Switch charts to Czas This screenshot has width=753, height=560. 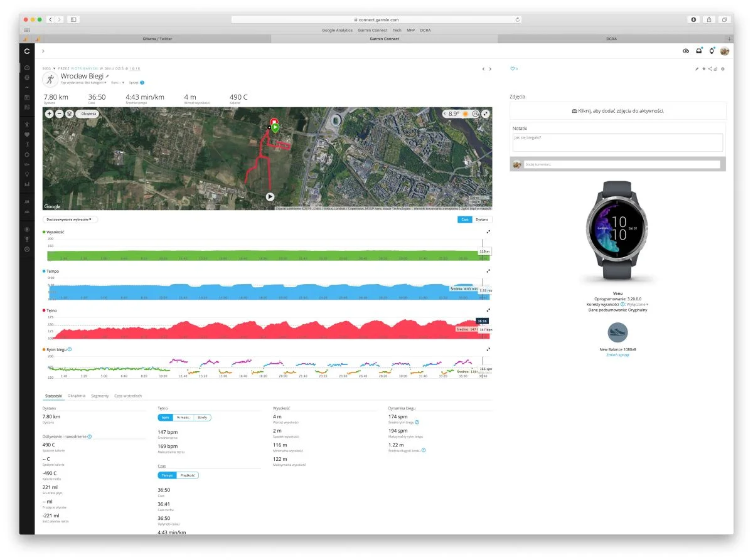pyautogui.click(x=465, y=219)
